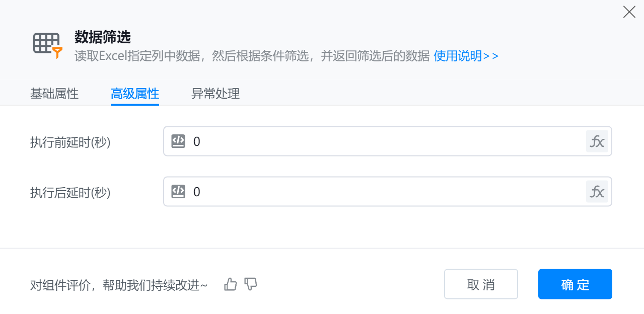Switch to the 基础属性 tab

point(54,94)
